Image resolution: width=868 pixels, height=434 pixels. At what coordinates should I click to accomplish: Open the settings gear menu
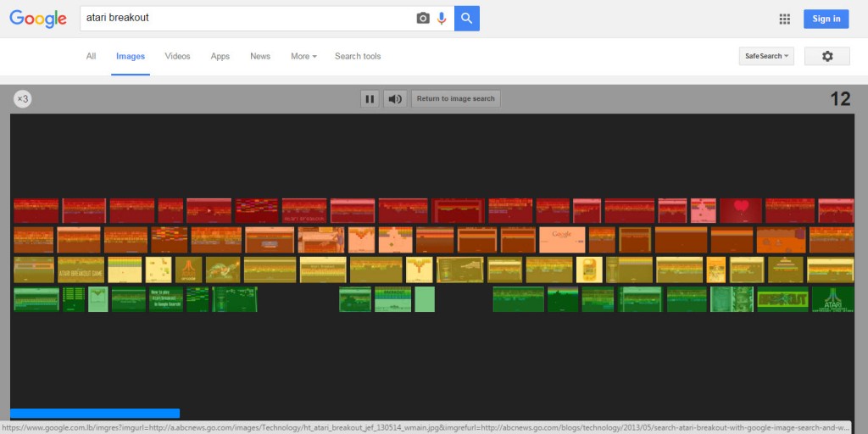click(x=827, y=56)
